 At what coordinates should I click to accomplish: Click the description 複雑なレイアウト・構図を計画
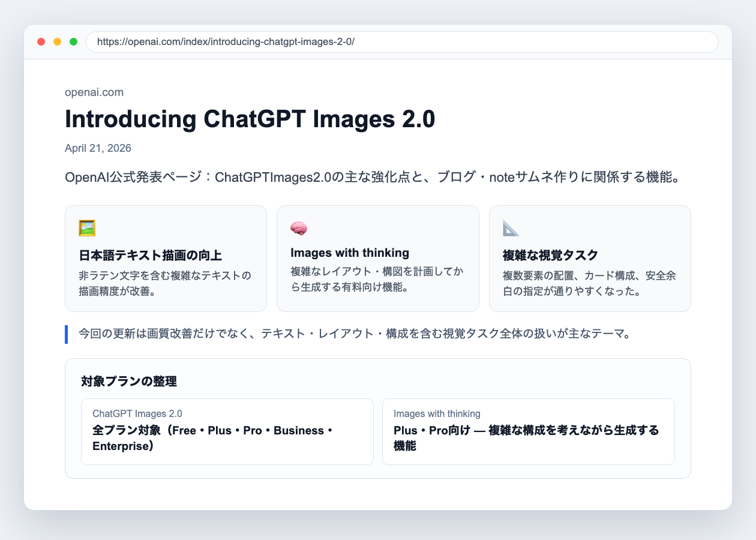point(377,280)
